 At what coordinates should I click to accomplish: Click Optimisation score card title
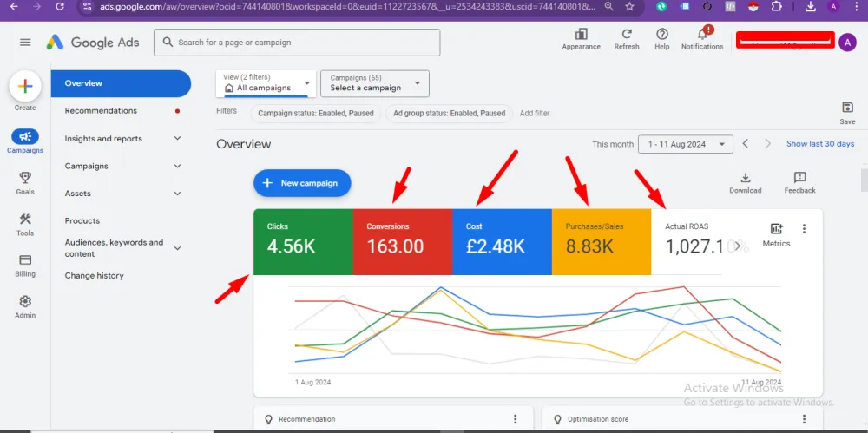click(598, 419)
